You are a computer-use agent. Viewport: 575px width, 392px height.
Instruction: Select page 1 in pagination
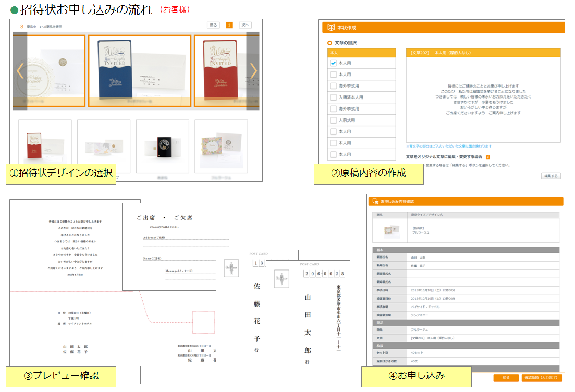229,25
